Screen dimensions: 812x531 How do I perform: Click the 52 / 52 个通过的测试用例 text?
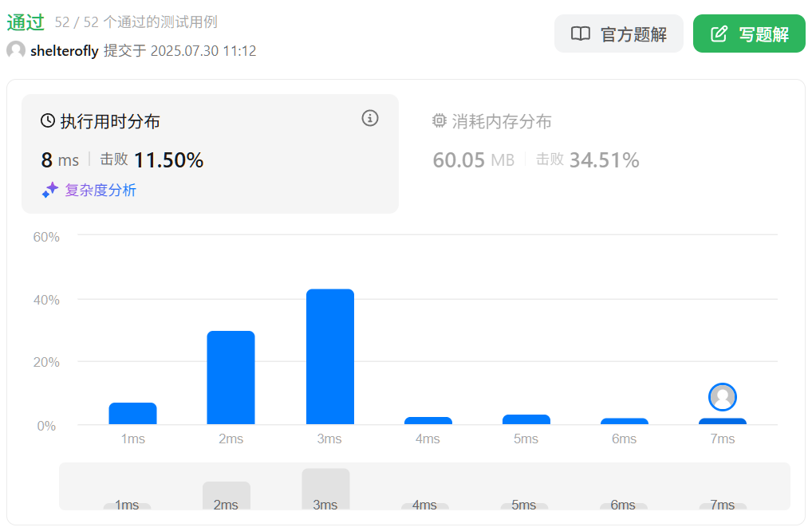click(x=136, y=22)
